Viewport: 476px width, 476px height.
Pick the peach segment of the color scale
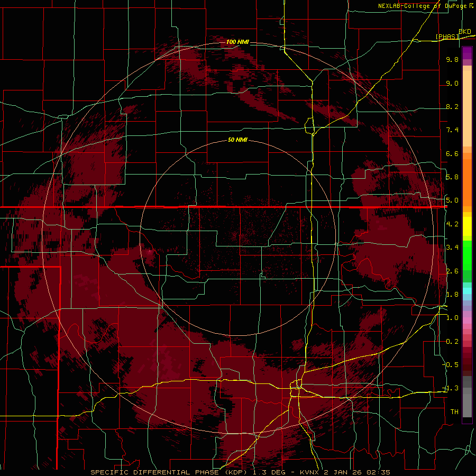click(467, 108)
